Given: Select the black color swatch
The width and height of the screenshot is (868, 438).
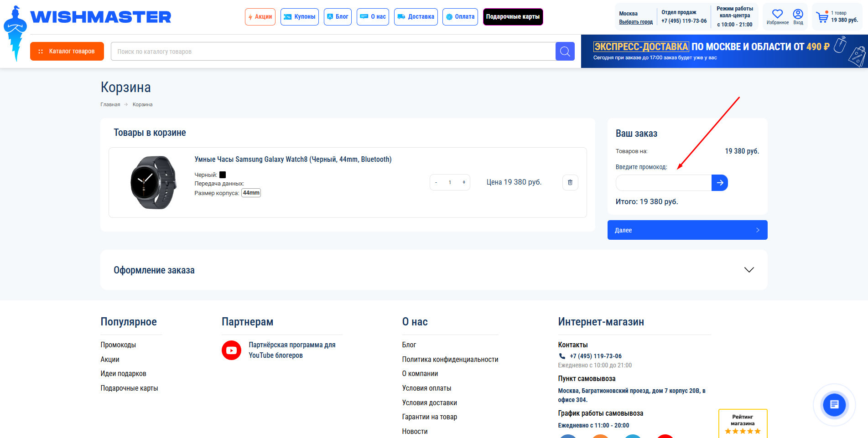Looking at the screenshot, I should pos(223,175).
